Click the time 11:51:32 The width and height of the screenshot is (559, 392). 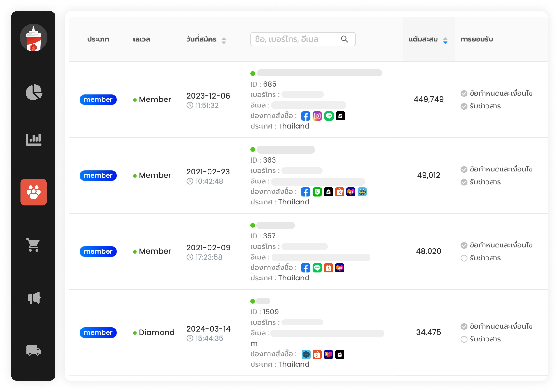(x=207, y=105)
